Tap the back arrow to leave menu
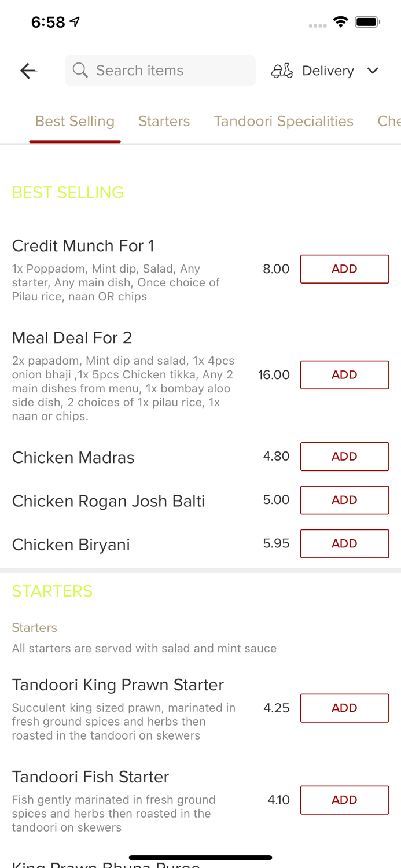This screenshot has height=868, width=401. click(x=28, y=70)
